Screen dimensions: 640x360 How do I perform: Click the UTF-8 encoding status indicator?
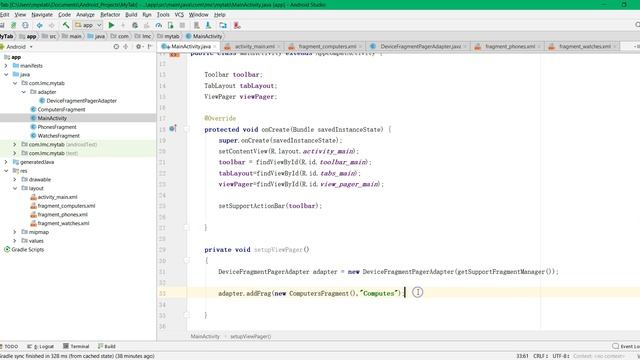point(561,356)
